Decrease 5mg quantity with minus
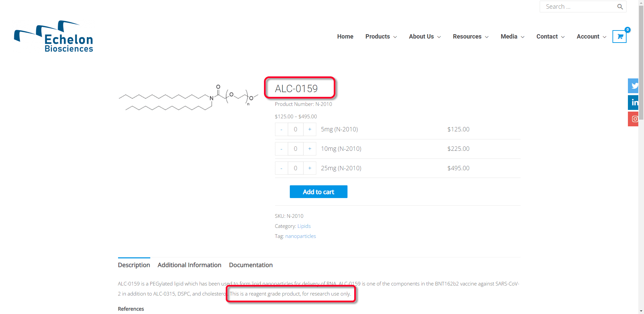This screenshot has width=644, height=314. pyautogui.click(x=281, y=129)
